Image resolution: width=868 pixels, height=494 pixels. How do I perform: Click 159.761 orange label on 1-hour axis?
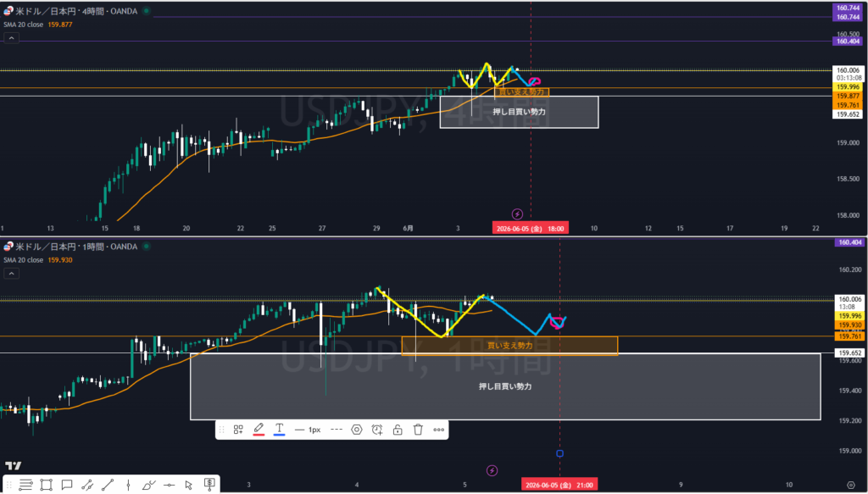tap(848, 336)
